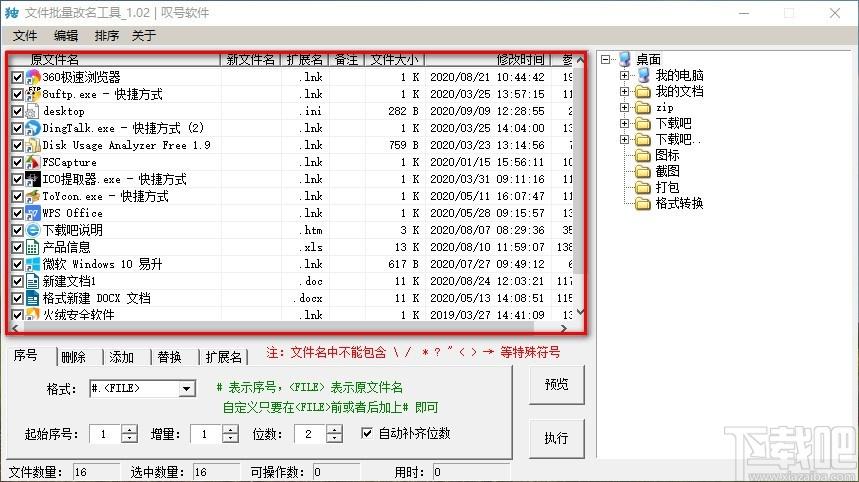
Task: Sort by the 修改时间 column header
Action: 488,60
